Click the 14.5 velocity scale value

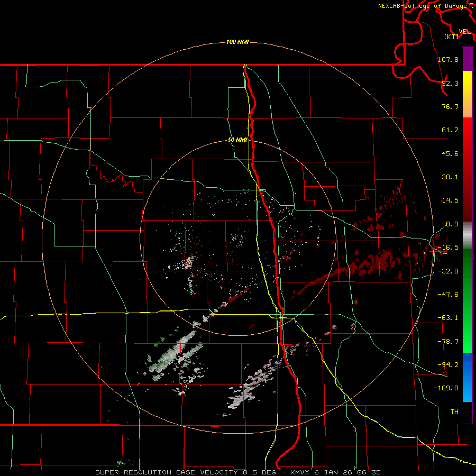click(x=450, y=200)
